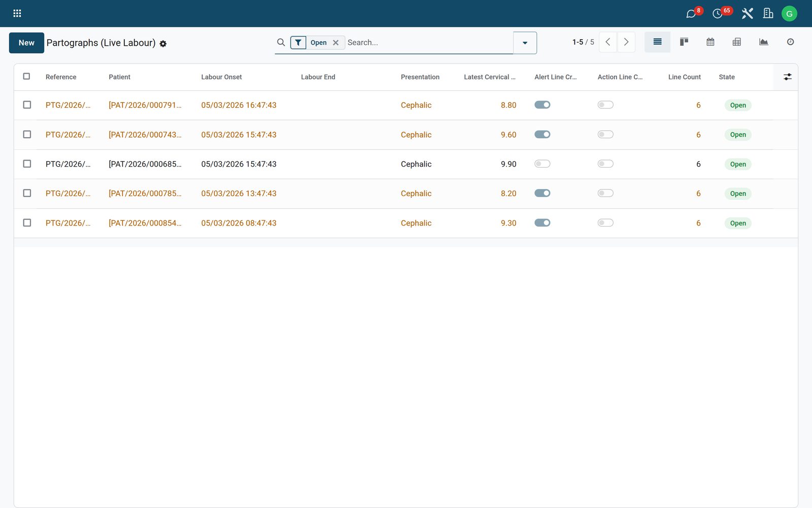Viewport: 812px width, 508px height.
Task: Click cervical value 8.20
Action: coord(509,194)
